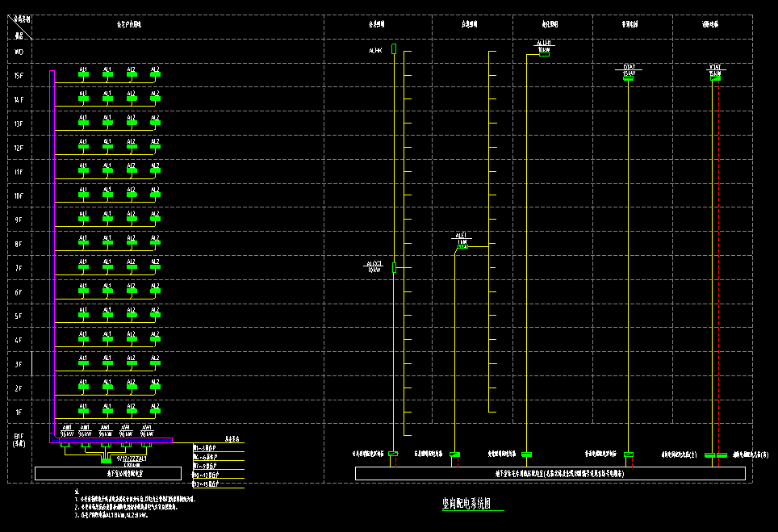
Task: Click the green ALGG1 panel symbol
Action: pyautogui.click(x=395, y=267)
